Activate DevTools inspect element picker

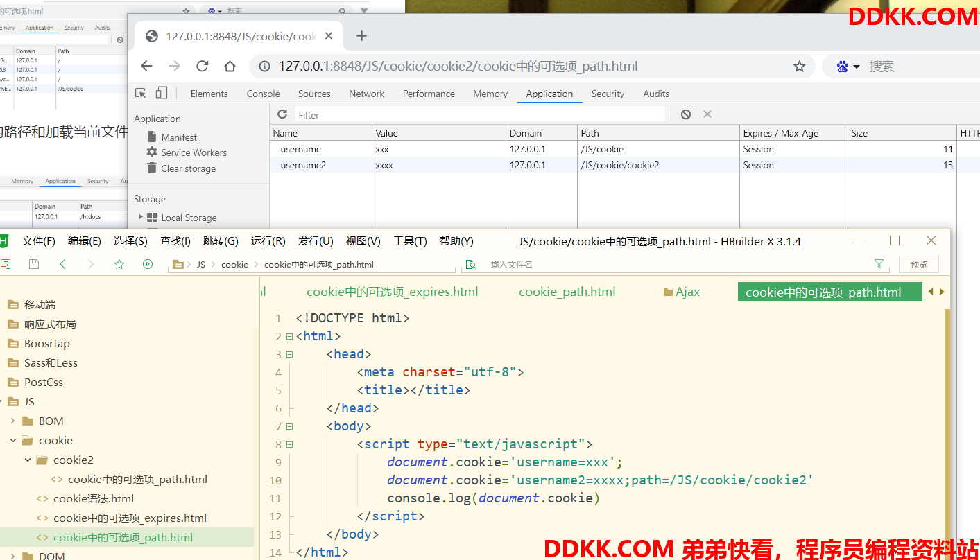141,93
